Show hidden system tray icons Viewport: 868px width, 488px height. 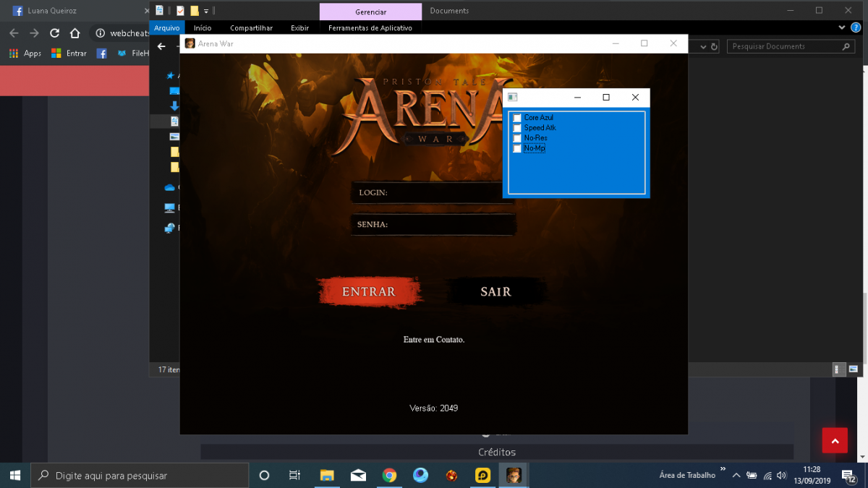(x=736, y=476)
